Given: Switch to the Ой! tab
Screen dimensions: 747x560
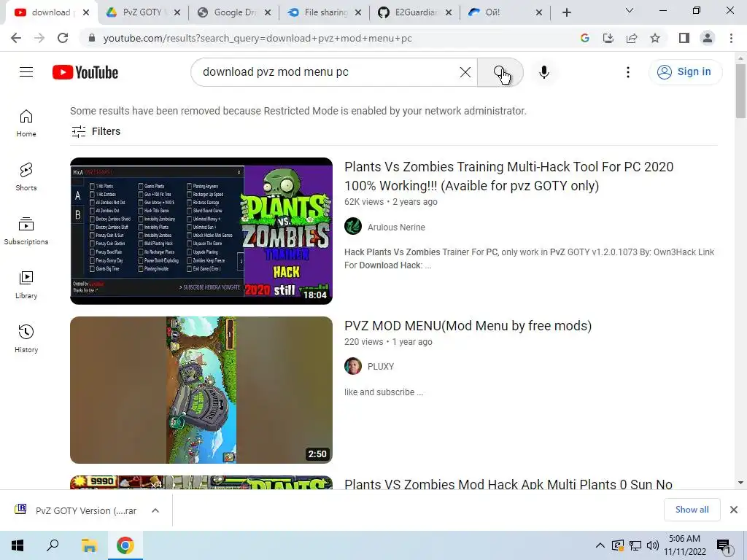Looking at the screenshot, I should [504, 12].
